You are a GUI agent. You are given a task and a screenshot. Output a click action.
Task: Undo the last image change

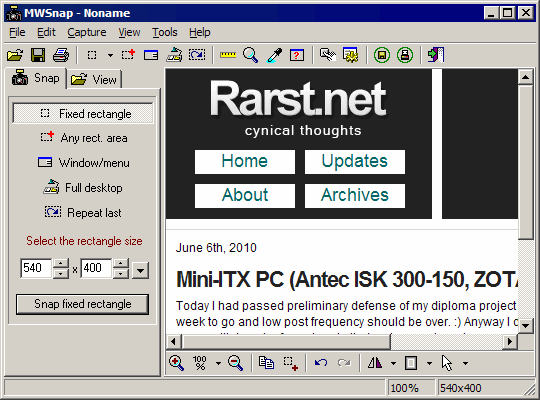pos(321,363)
